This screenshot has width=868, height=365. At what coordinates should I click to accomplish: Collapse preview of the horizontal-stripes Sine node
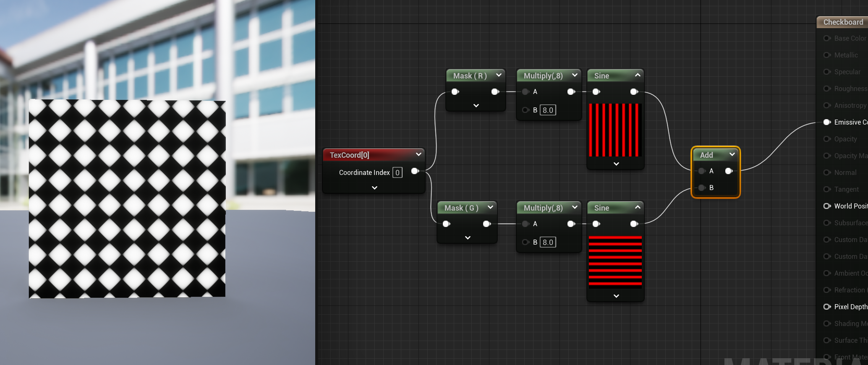click(638, 207)
